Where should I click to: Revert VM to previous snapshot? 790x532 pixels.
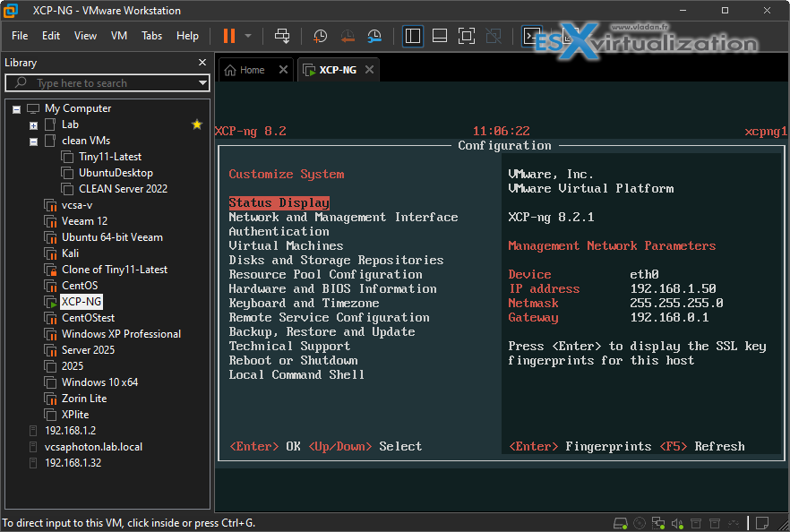(x=348, y=36)
